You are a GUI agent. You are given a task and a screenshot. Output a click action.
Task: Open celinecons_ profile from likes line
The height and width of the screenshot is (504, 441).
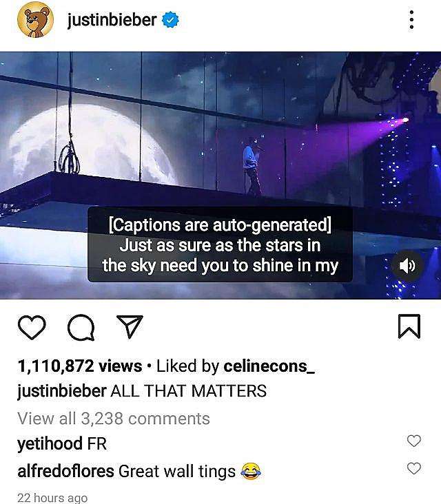[269, 366]
